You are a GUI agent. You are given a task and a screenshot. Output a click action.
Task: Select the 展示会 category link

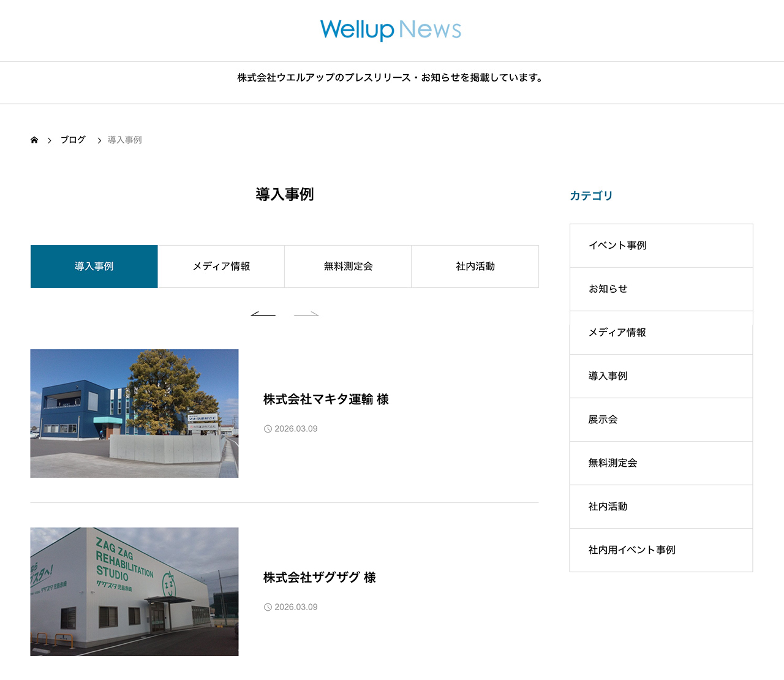pyautogui.click(x=603, y=420)
